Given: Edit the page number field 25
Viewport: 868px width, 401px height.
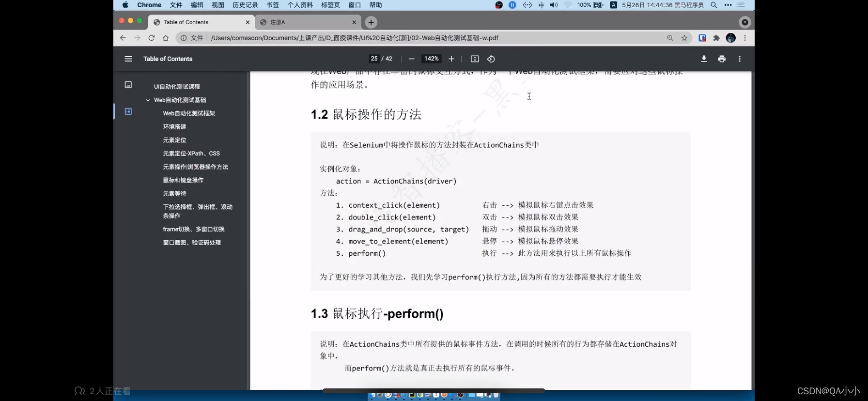Looking at the screenshot, I should [374, 59].
